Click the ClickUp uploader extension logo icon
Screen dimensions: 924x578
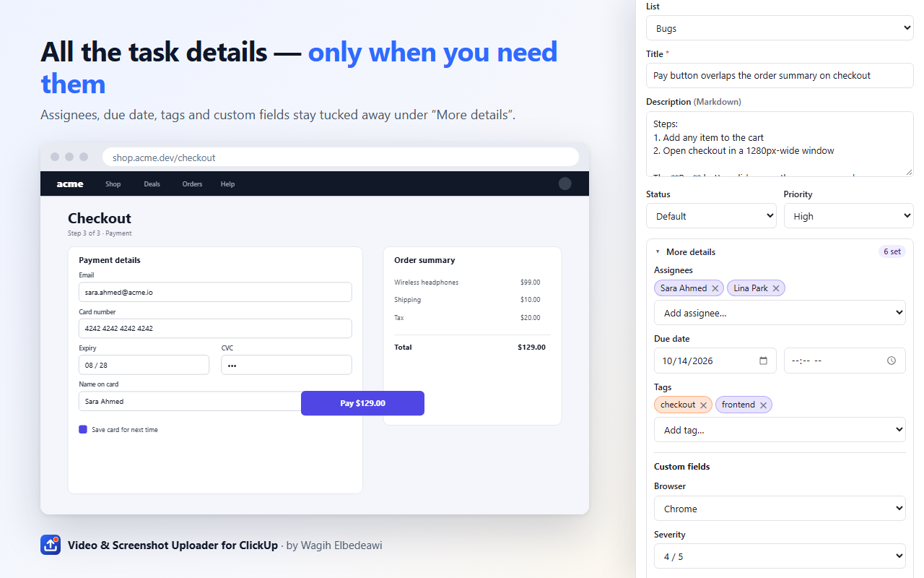point(51,545)
